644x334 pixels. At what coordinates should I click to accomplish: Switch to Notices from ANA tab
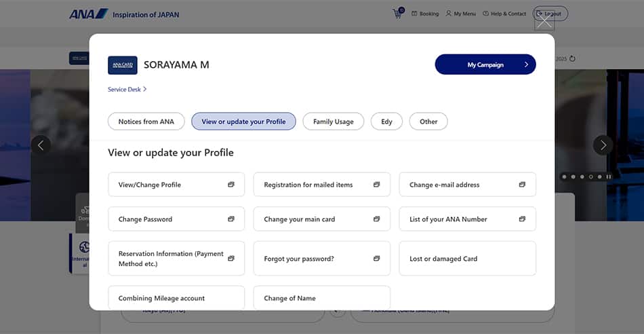point(146,122)
